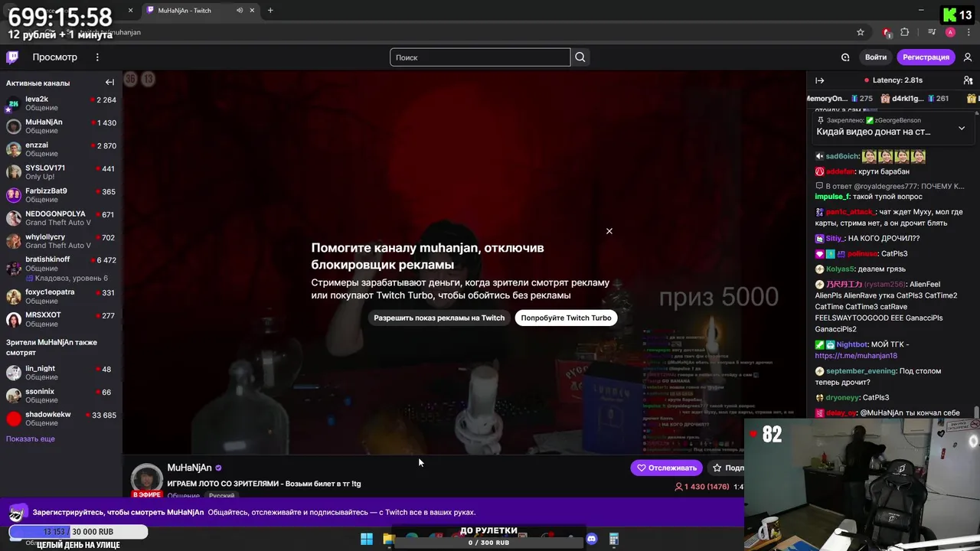Open the browser profile avatar A
The image size is (980, 551).
(x=950, y=32)
